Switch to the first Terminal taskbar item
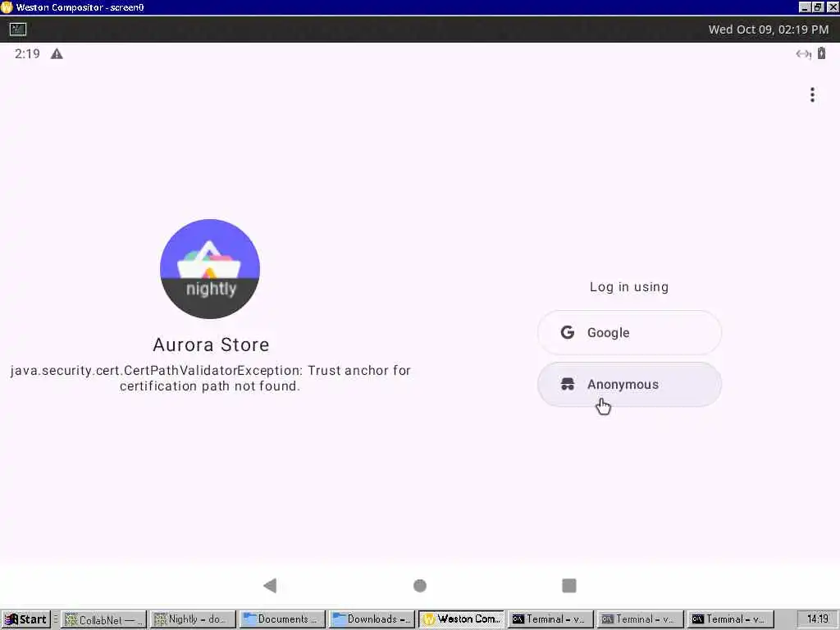The height and width of the screenshot is (630, 840). coord(550,619)
